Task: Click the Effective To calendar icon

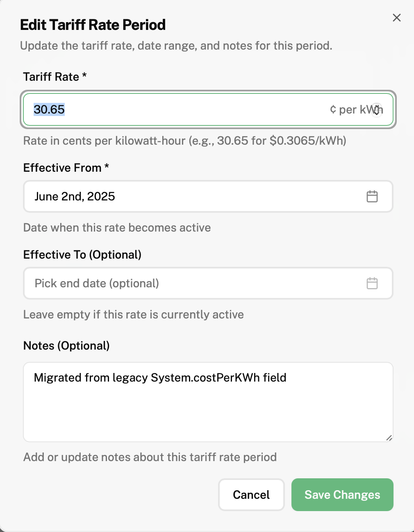Action: point(372,283)
